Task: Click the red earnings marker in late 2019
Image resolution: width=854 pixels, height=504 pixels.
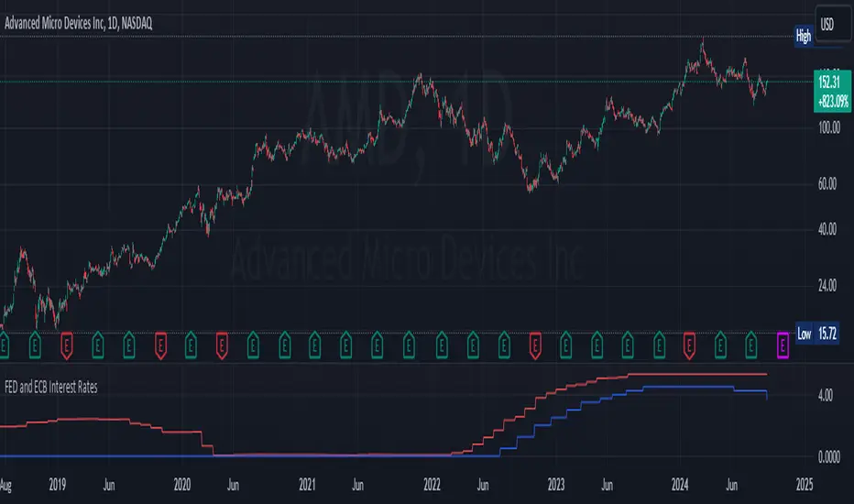Action: click(x=160, y=345)
